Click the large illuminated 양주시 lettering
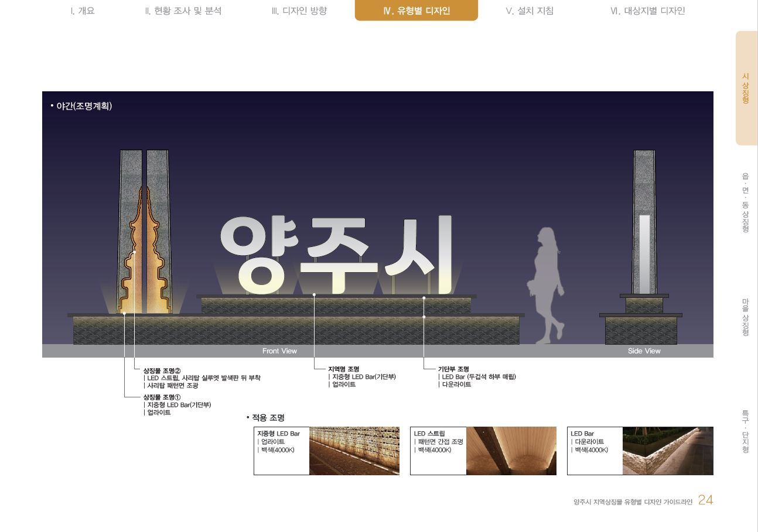Screen dimensions: 758x532 tap(337, 255)
